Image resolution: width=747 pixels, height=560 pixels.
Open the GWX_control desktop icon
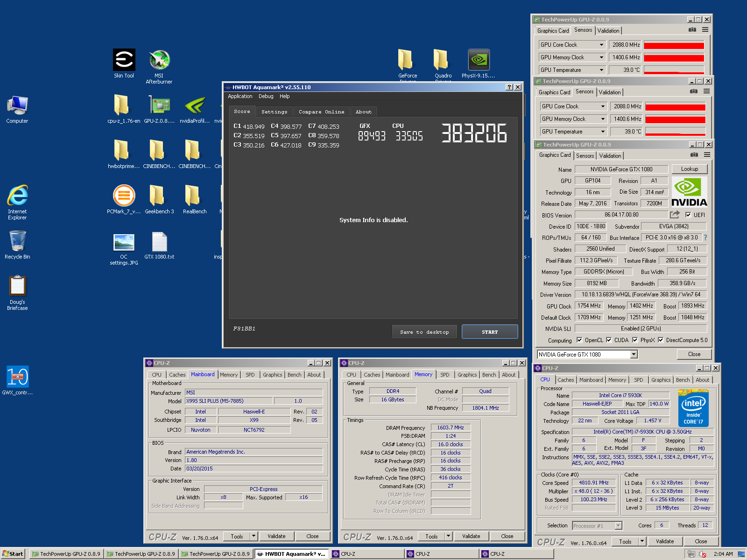(x=17, y=380)
